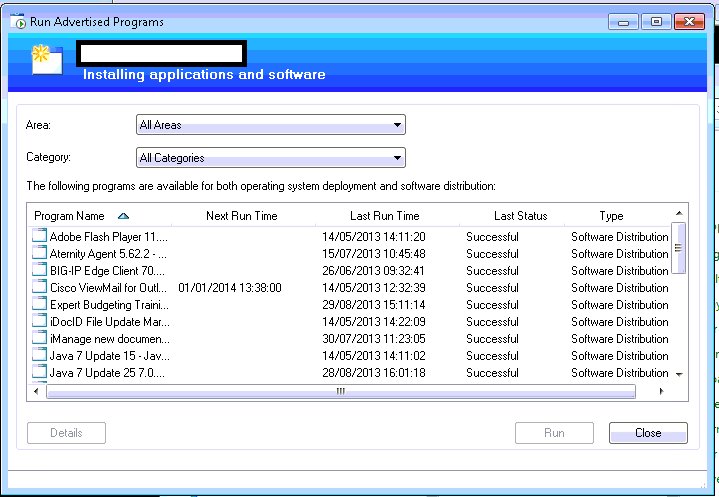Click the Aternity Agent 5.62.2 program icon
Screen dimensions: 719x497
coord(39,253)
